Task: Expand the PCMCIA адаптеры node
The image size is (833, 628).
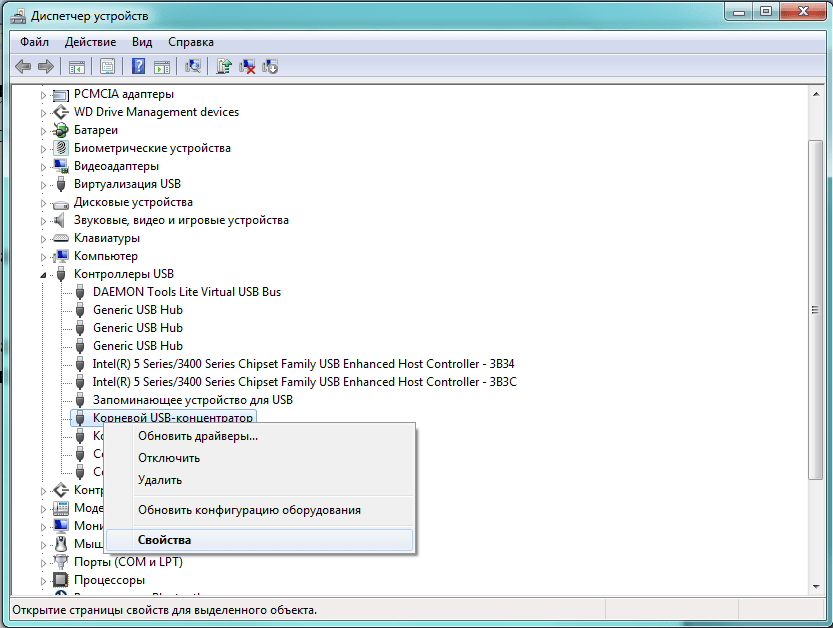Action: coord(44,95)
